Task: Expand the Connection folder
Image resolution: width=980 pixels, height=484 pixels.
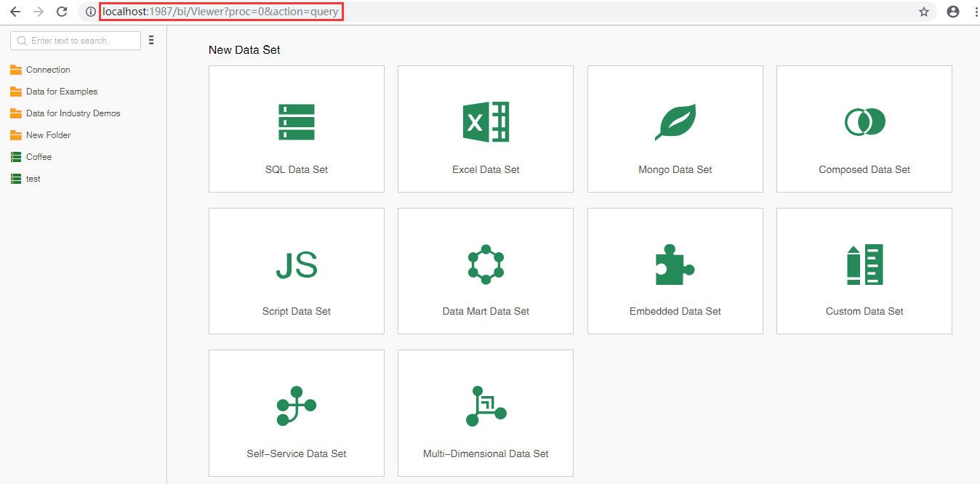Action: click(48, 70)
